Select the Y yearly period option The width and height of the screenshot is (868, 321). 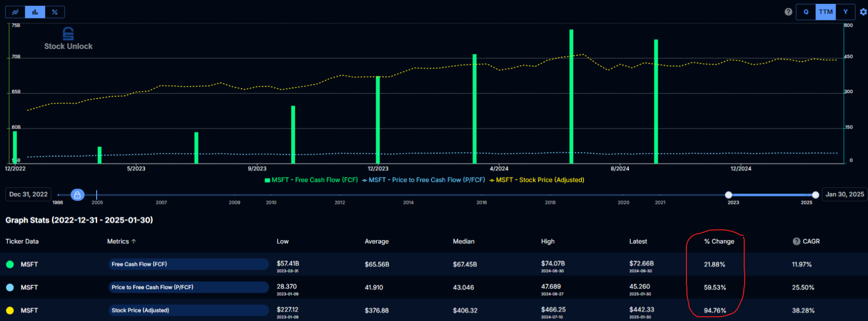[846, 12]
